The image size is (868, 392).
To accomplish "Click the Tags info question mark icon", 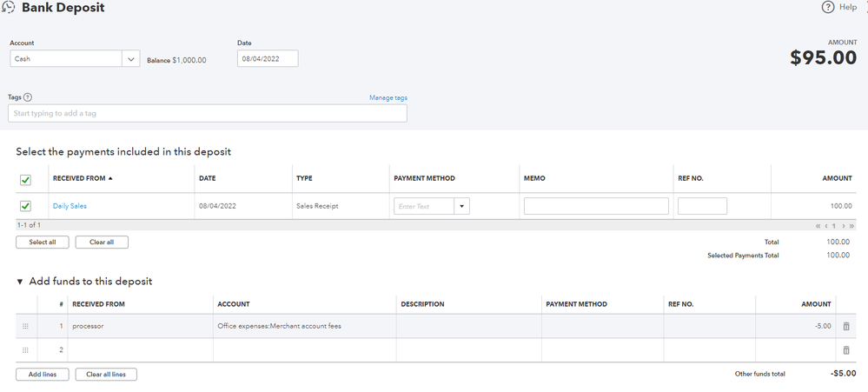I will 28,97.
